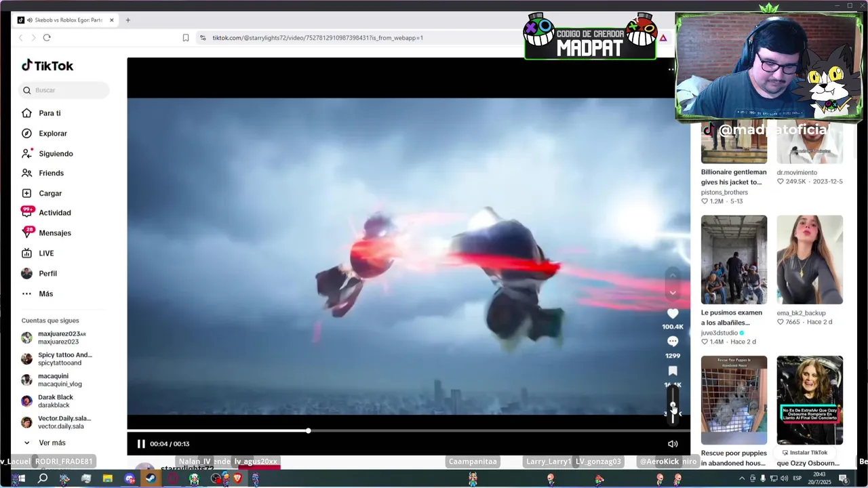Open the Explorar page
The width and height of the screenshot is (868, 488).
[52, 134]
